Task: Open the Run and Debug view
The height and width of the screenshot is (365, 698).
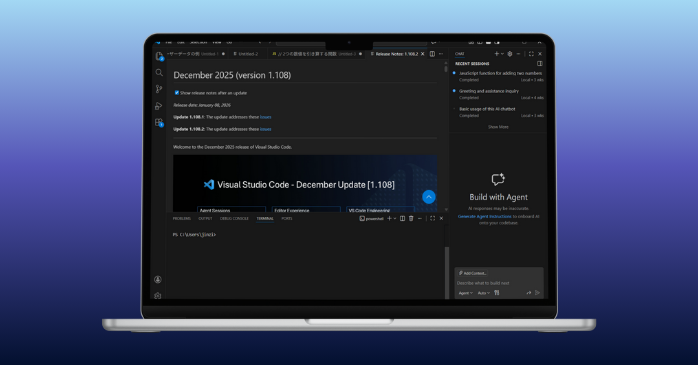Action: coord(159,106)
